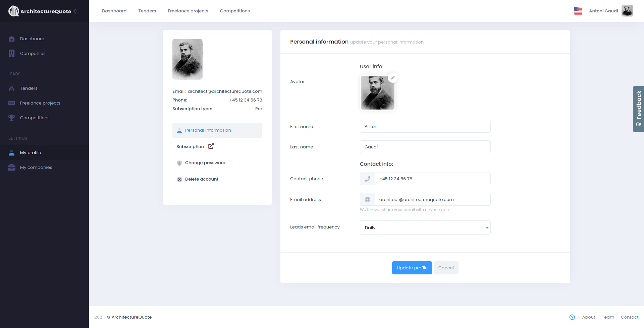Follow the Contact link in footer
This screenshot has height=328, width=644.
point(629,317)
